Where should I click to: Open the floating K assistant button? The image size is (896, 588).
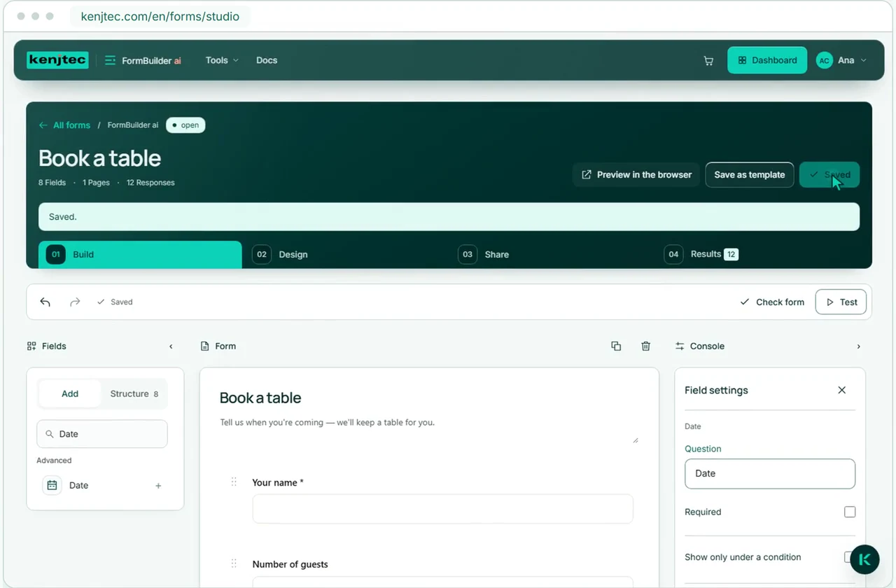[x=864, y=559]
